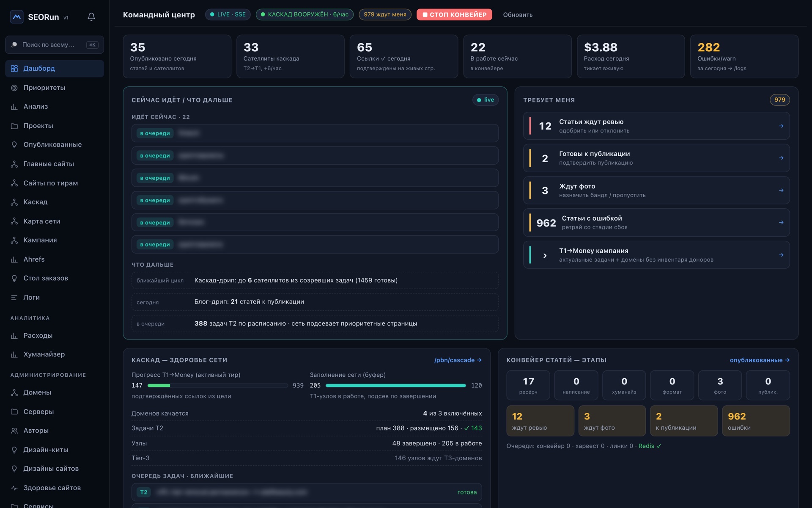Image resolution: width=812 pixels, height=508 pixels.
Task: Open Логи in sidebar
Action: tap(55, 297)
